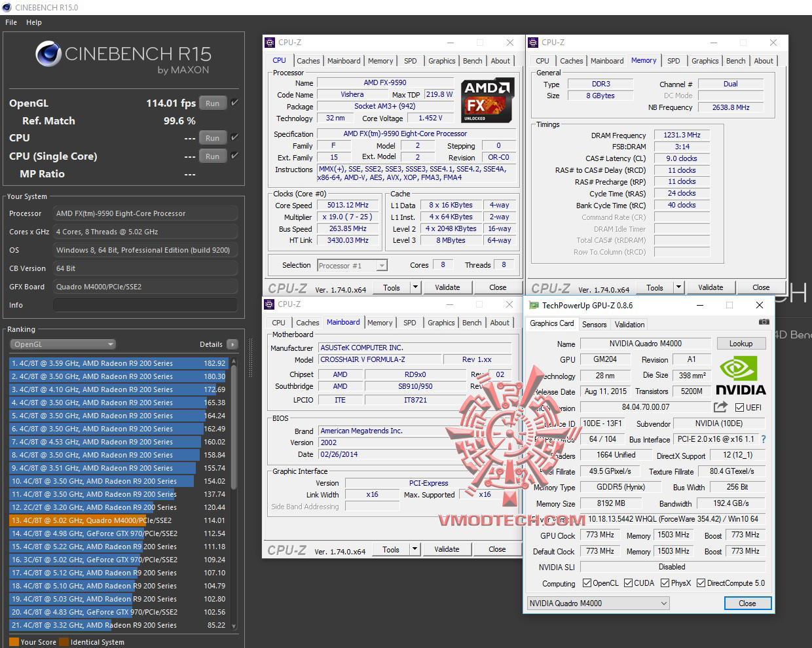Toggle the PhysX checkbox
812x648 pixels.
coord(665,583)
